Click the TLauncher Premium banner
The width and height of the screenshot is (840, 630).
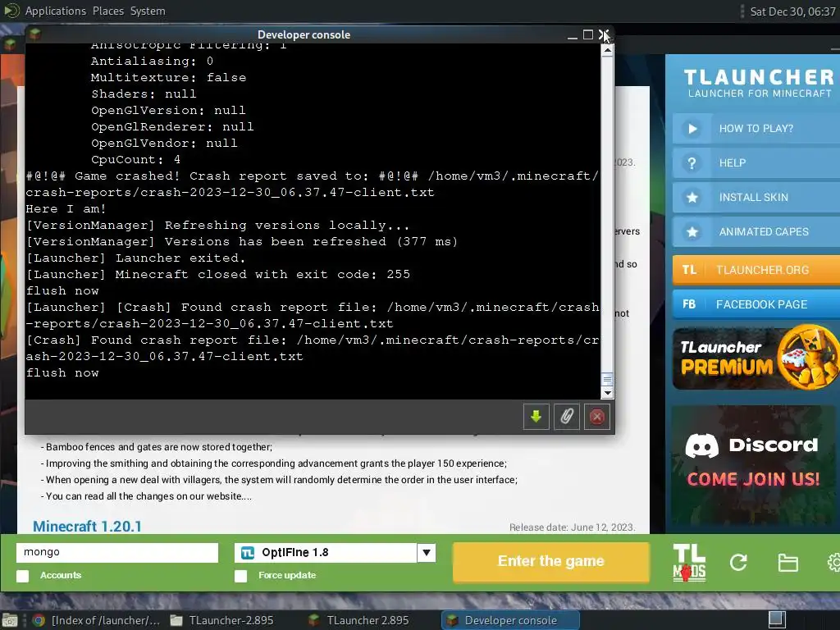(x=756, y=358)
